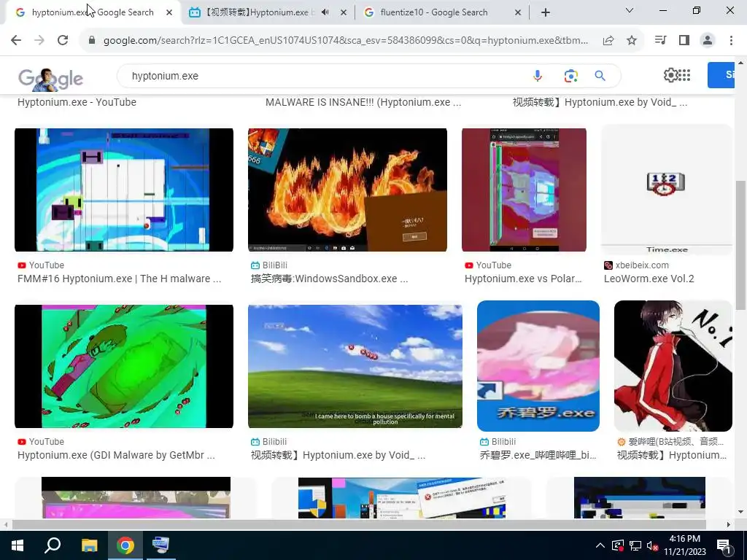Click the forward navigation arrow

(39, 41)
